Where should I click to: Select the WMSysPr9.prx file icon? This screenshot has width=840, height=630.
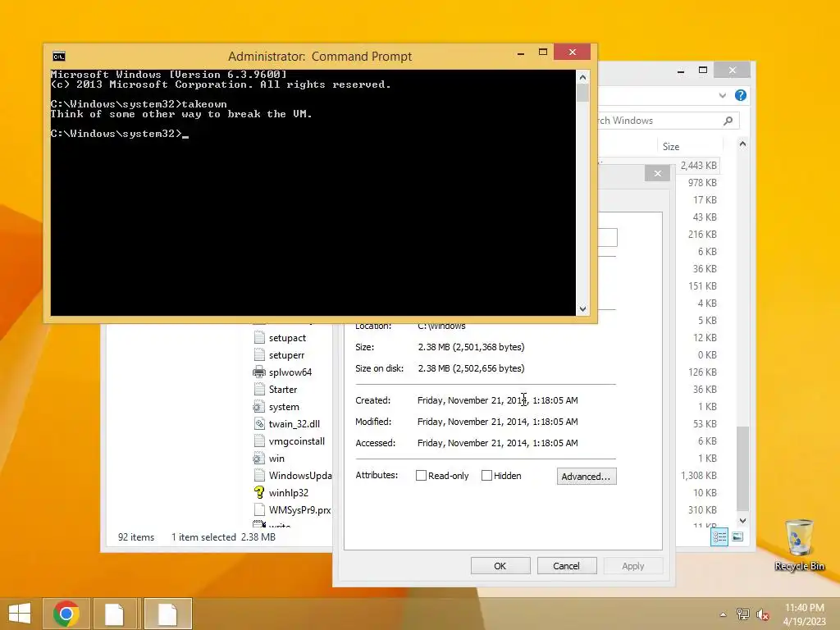[259, 509]
